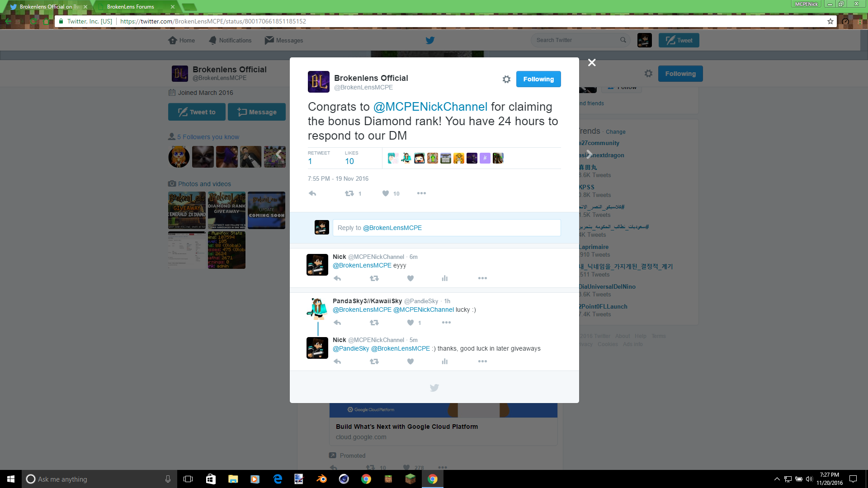Open more options on Nick's 'thanks' tweet

(482, 361)
